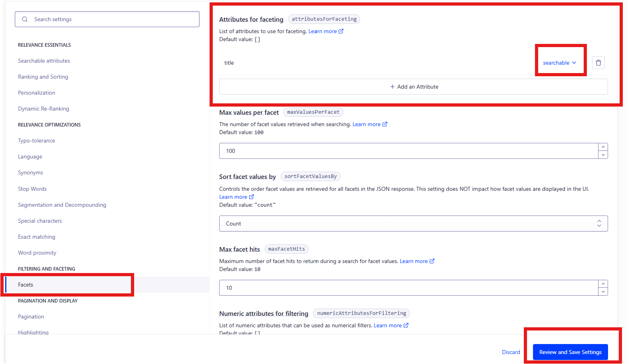Image resolution: width=628 pixels, height=364 pixels.
Task: Open Max facet hits Learn more link
Action: pos(417,261)
